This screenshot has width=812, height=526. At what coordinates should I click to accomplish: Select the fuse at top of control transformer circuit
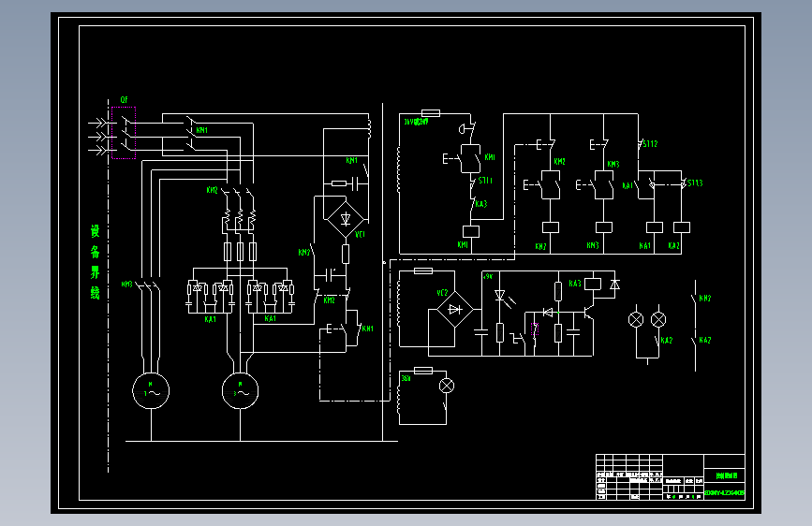430,113
